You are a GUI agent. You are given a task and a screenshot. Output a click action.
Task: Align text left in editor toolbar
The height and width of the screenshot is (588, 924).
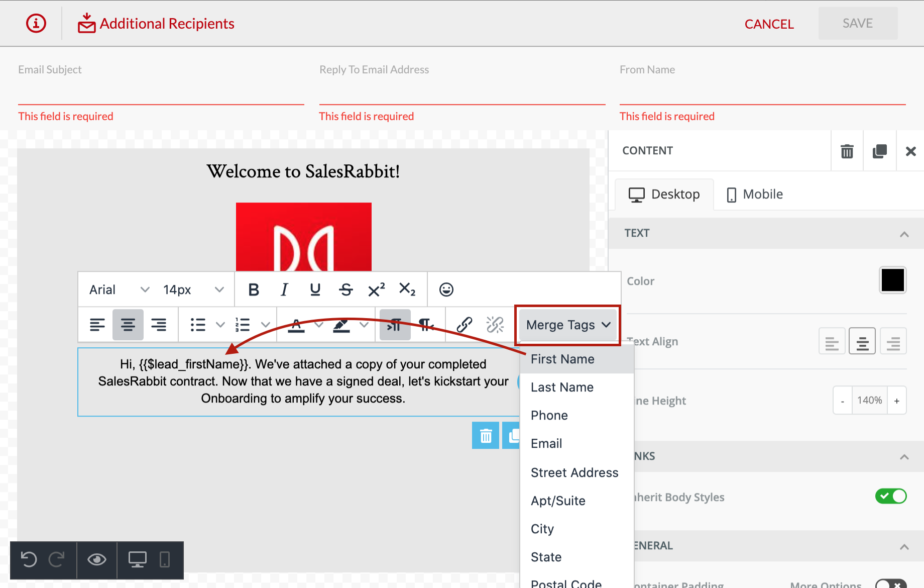[x=97, y=325]
